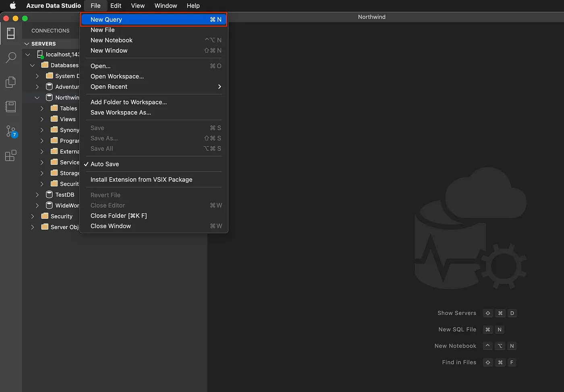The height and width of the screenshot is (392, 564).
Task: Open the View menu in menu bar
Action: tap(138, 6)
